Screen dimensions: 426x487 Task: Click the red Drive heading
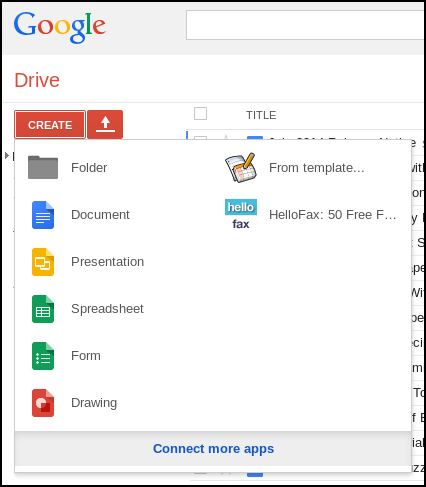[37, 80]
